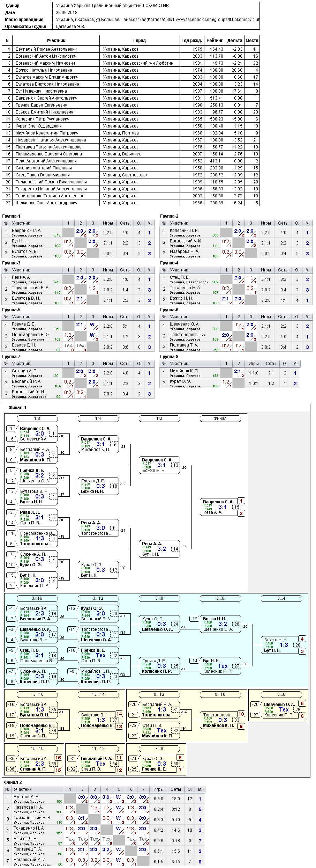This screenshot has height=868, width=316.
Task: Choose the 1/2 round header pill
Action: pos(159,418)
